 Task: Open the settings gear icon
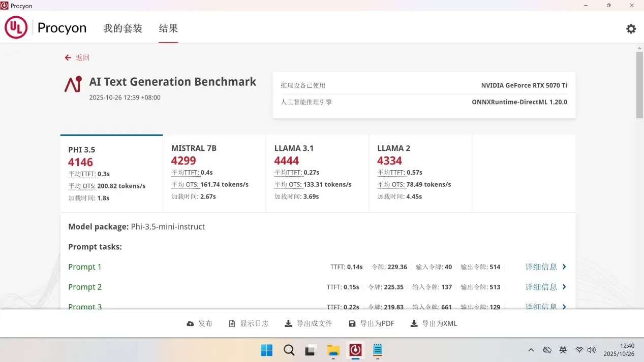pos(631,29)
